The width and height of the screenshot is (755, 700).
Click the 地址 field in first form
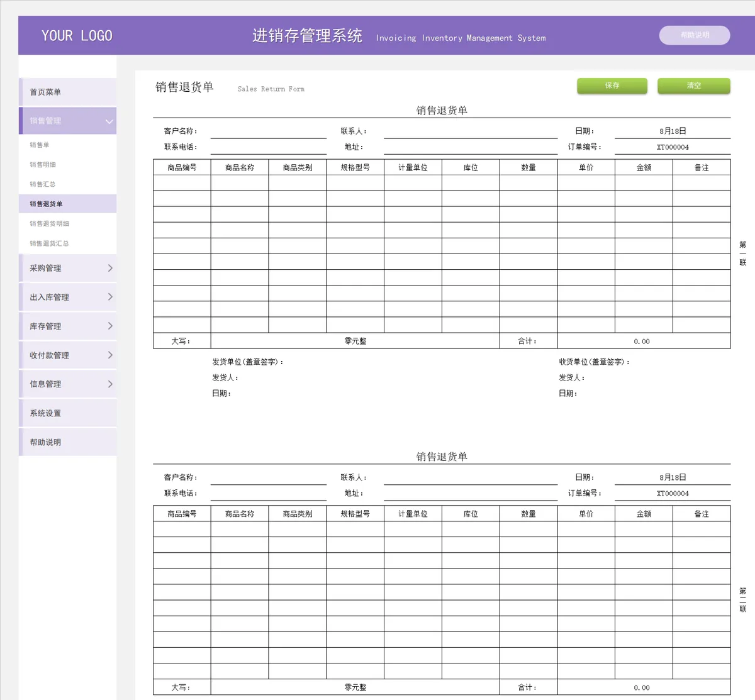(x=471, y=147)
